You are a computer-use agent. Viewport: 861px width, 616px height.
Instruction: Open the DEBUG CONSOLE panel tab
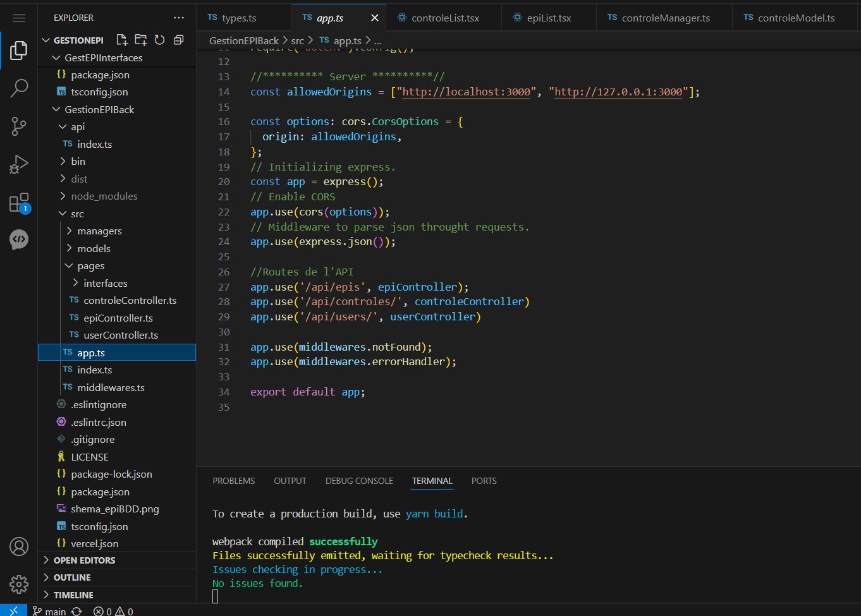[359, 481]
